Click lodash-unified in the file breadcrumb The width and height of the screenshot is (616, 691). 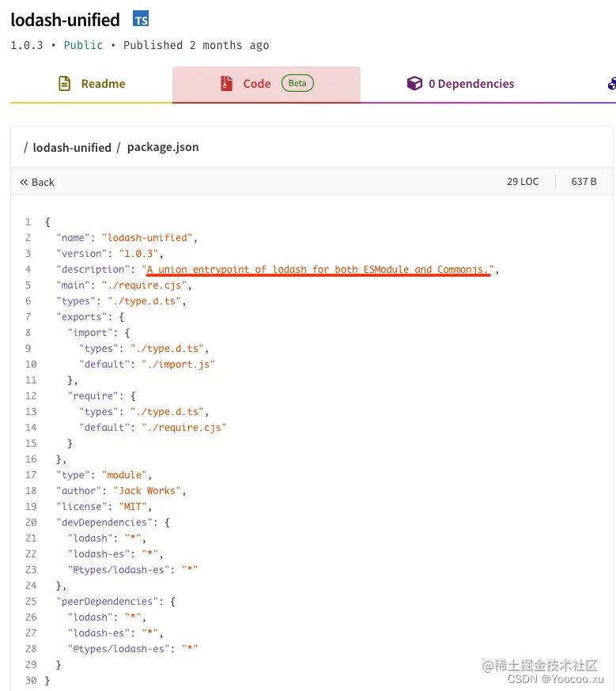coord(72,148)
